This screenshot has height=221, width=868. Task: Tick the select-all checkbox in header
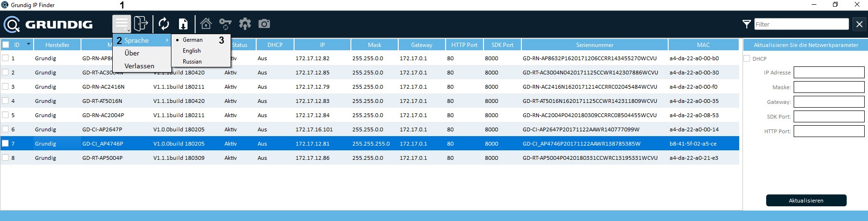pos(6,45)
